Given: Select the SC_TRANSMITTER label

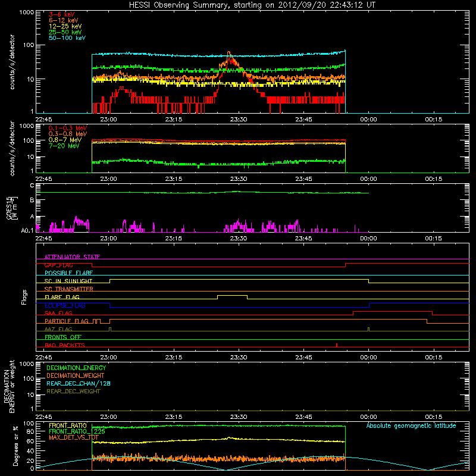Looking at the screenshot, I should 68,289.
